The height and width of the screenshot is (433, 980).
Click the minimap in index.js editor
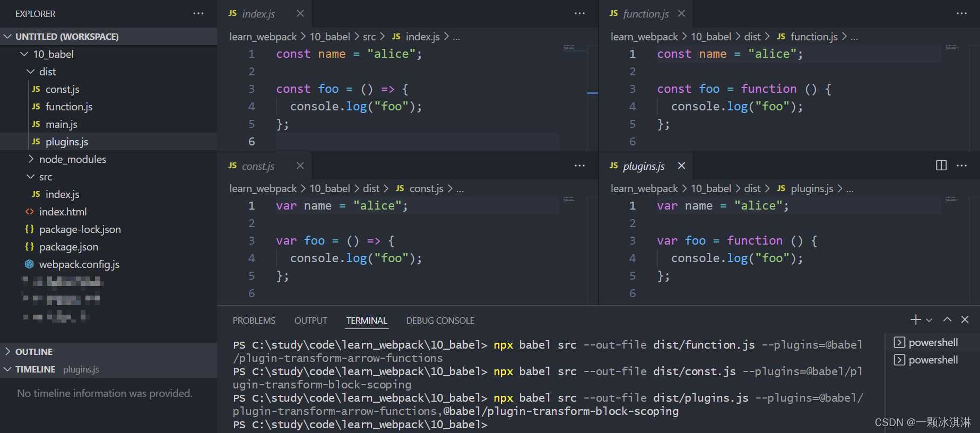point(575,48)
